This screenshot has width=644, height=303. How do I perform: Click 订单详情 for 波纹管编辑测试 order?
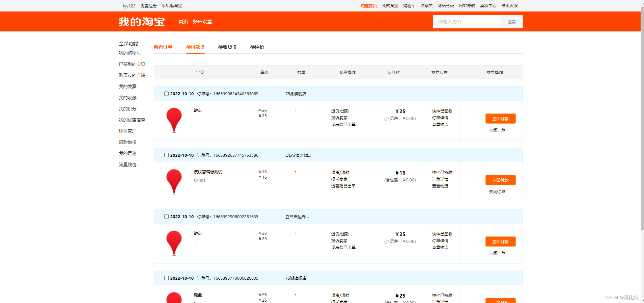coord(440,179)
